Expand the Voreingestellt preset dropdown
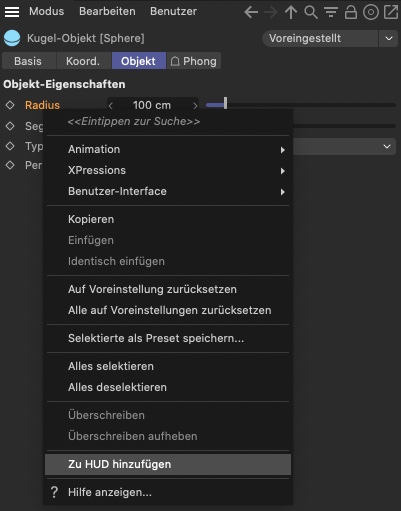Viewport: 401px width, 511px height. pyautogui.click(x=389, y=38)
